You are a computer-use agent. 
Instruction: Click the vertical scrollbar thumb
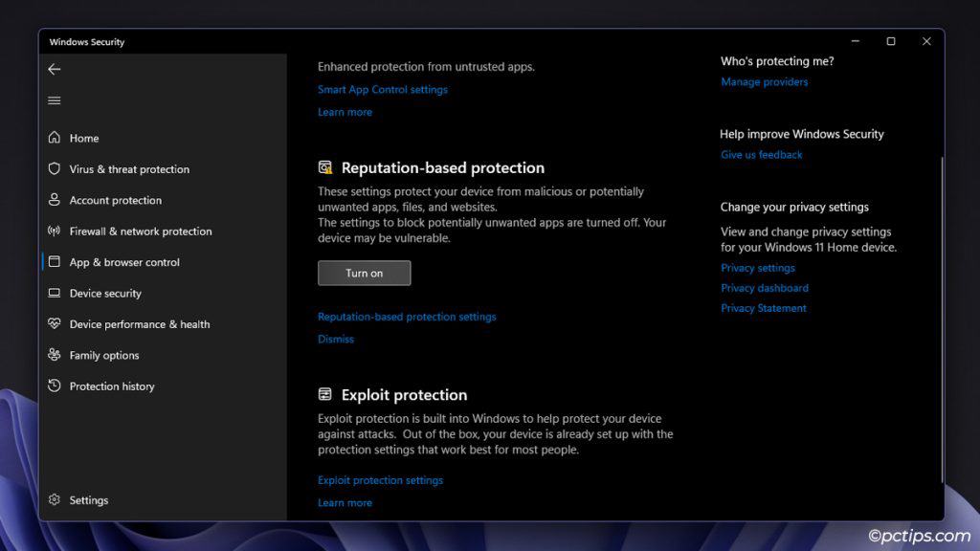coord(942,319)
